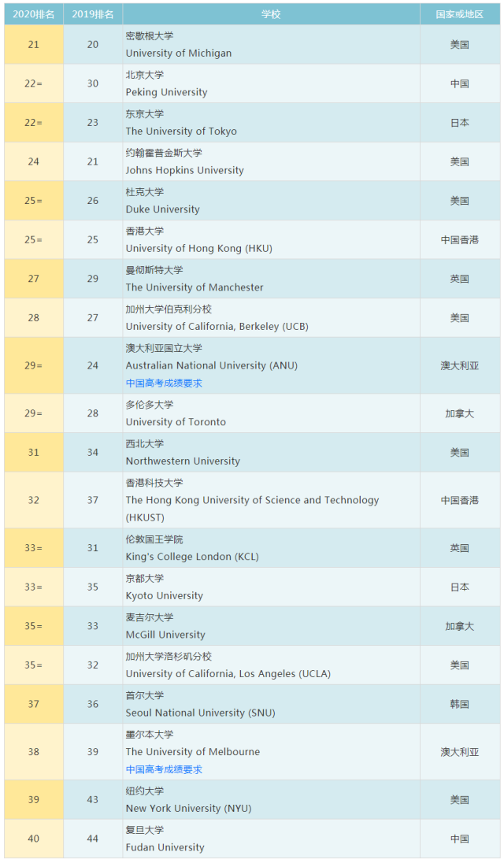Click 2020 rank 33= in Kyoto University row
This screenshot has width=504, height=863.
[x=34, y=587]
